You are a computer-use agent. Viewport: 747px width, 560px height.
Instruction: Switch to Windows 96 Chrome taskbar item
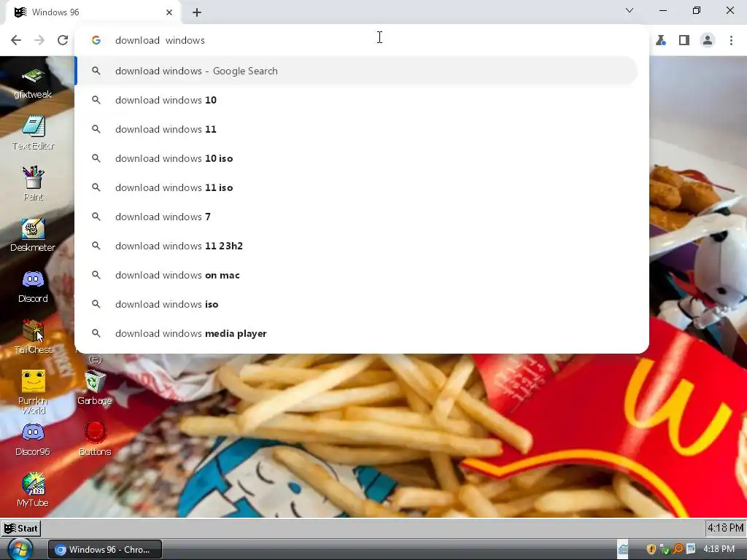[105, 550]
